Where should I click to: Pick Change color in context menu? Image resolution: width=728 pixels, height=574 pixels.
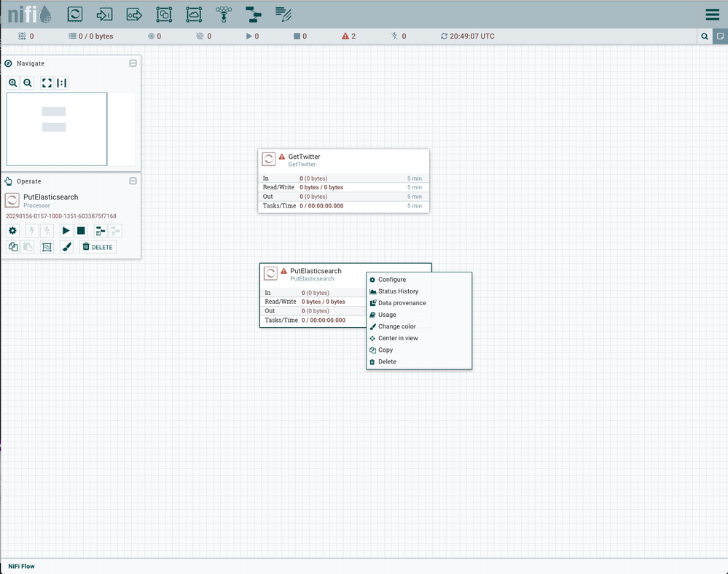(x=396, y=326)
